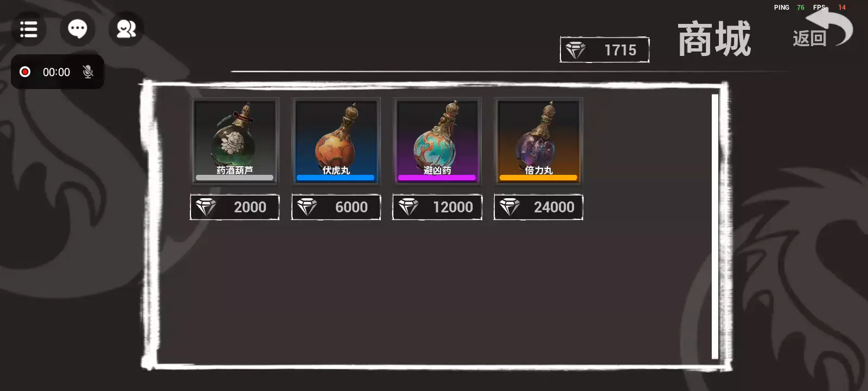Screen dimensions: 868x391
Task: Start recording with the red record button
Action: [25, 72]
